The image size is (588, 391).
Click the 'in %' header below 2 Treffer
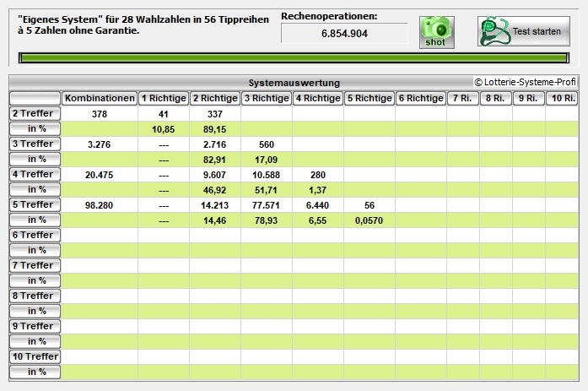pos(35,128)
